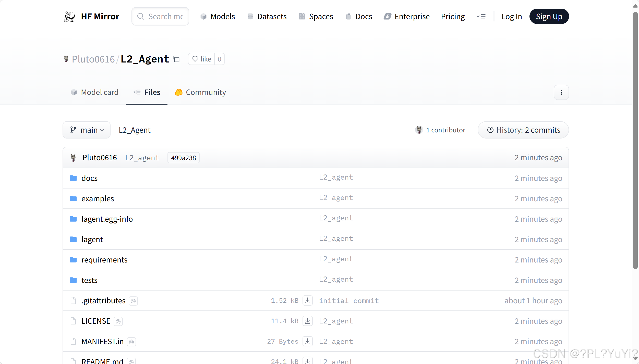This screenshot has width=639, height=364.
Task: Copy the repo name with the copy icon
Action: click(176, 59)
